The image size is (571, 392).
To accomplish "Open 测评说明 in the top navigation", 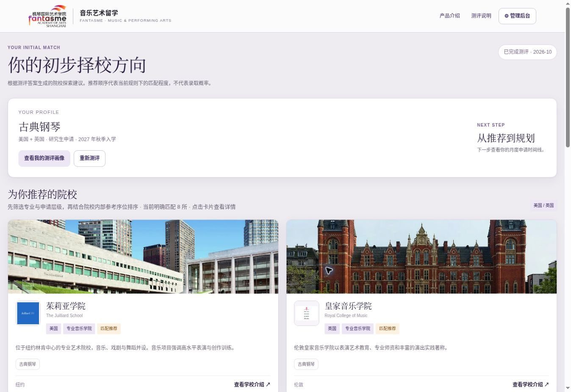I will (481, 16).
